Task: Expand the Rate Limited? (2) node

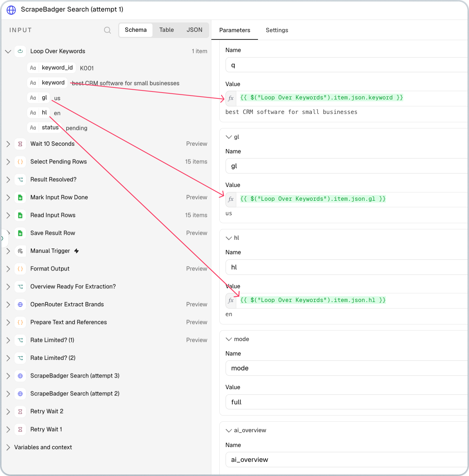Action: click(x=8, y=358)
